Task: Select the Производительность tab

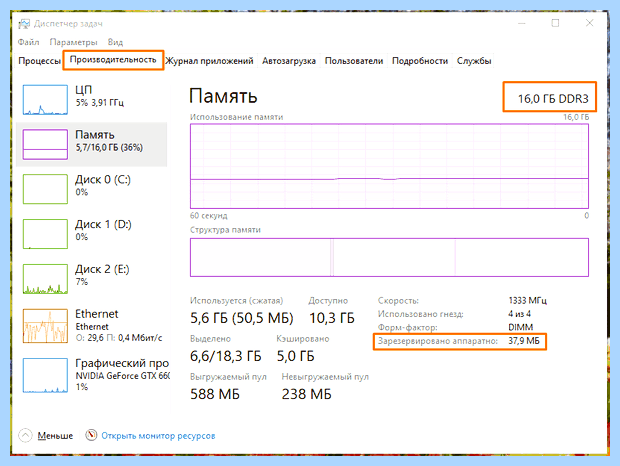Action: pos(113,60)
